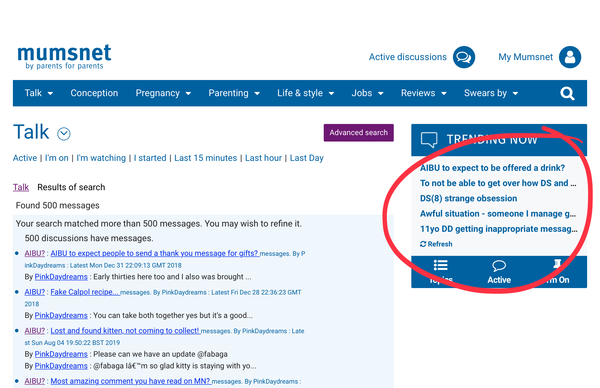Image resolution: width=600 pixels, height=388 pixels.
Task: Open trending thread 11yo DD getting inappropriate messages
Action: point(499,229)
